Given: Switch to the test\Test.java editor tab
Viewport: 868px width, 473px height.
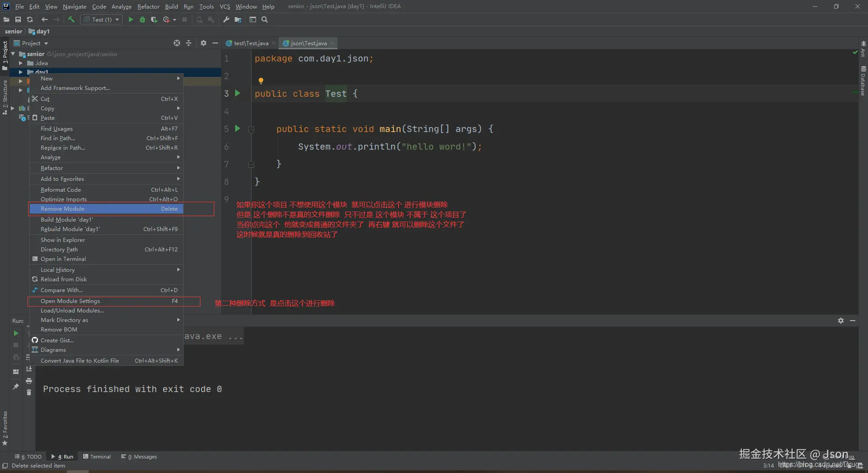Looking at the screenshot, I should click(x=251, y=43).
